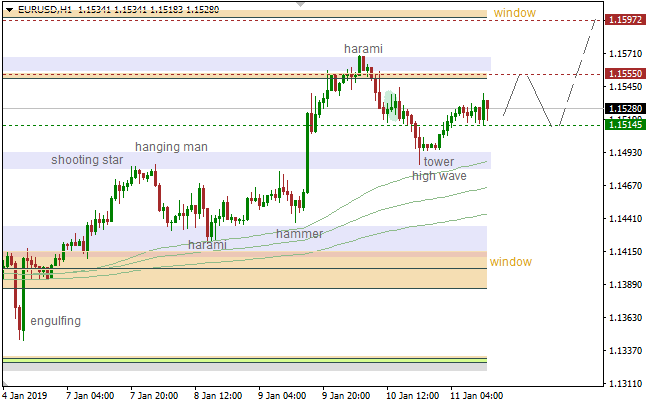The image size is (646, 407).
Task: Select the 'tower' pattern label
Action: [x=438, y=162]
